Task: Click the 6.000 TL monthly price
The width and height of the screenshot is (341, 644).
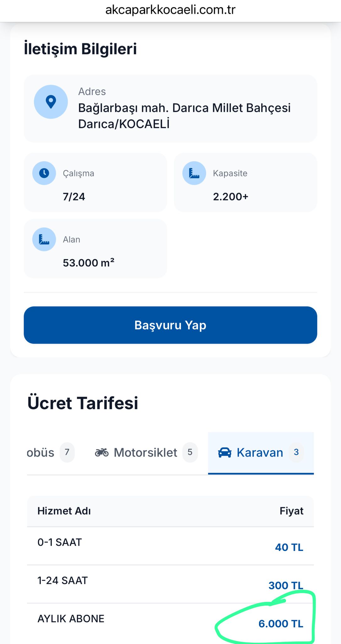Action: (281, 624)
